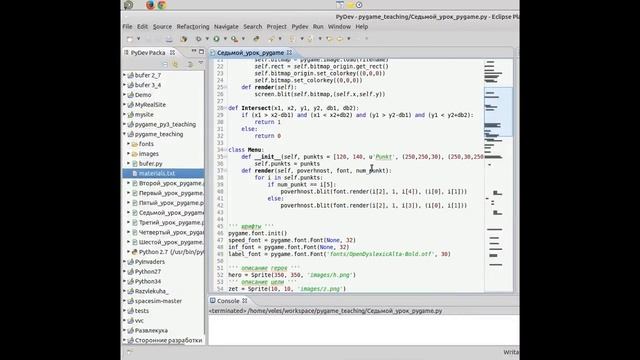
Task: Collapse the pygame_teaching project
Action: coord(124,134)
